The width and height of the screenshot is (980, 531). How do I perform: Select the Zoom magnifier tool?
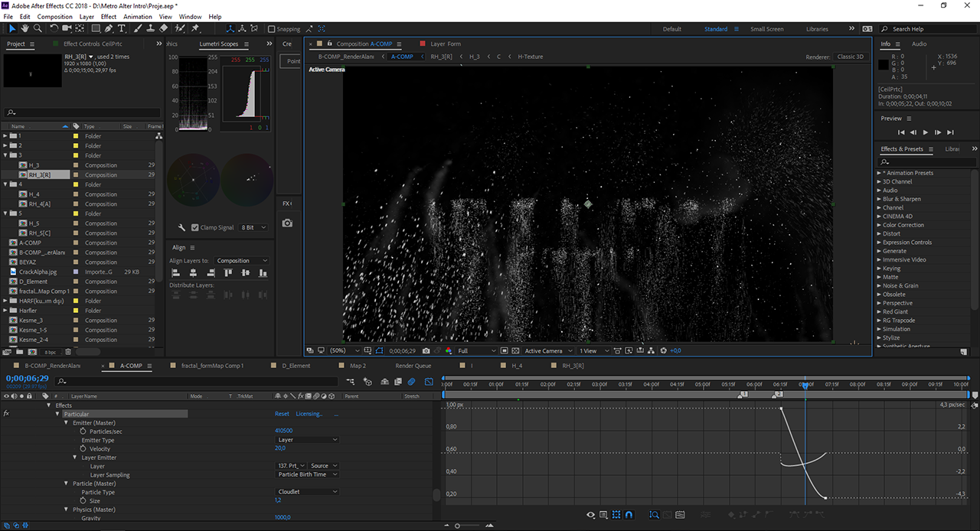(x=38, y=28)
